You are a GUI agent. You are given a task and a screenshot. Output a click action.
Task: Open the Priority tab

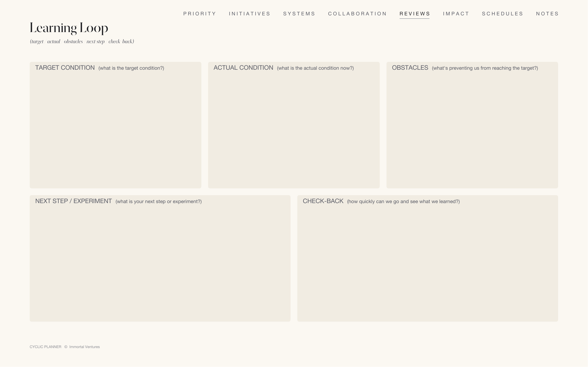tap(200, 14)
